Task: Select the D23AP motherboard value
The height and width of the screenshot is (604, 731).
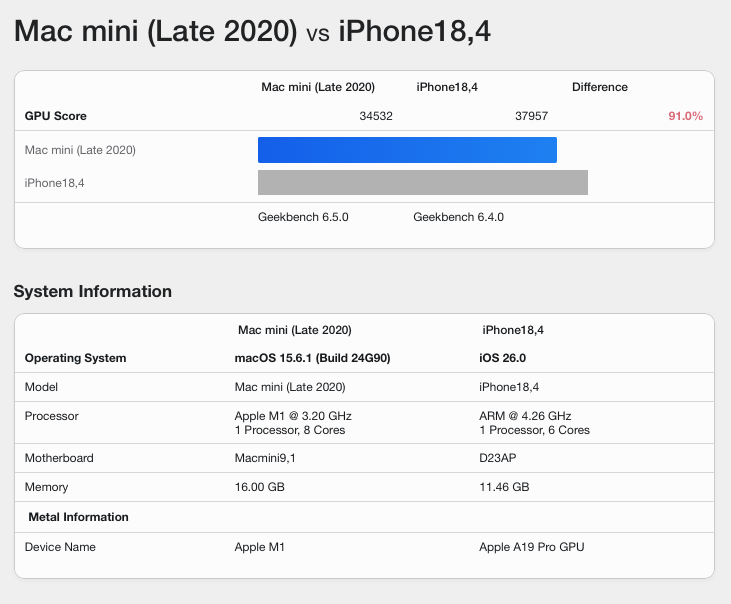Action: point(499,458)
